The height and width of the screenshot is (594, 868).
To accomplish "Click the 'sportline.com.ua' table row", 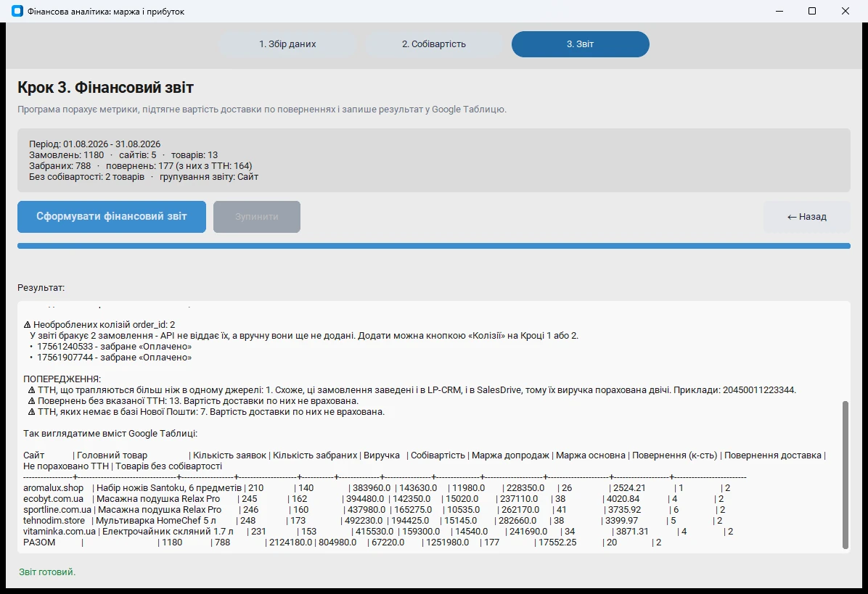I will [374, 510].
